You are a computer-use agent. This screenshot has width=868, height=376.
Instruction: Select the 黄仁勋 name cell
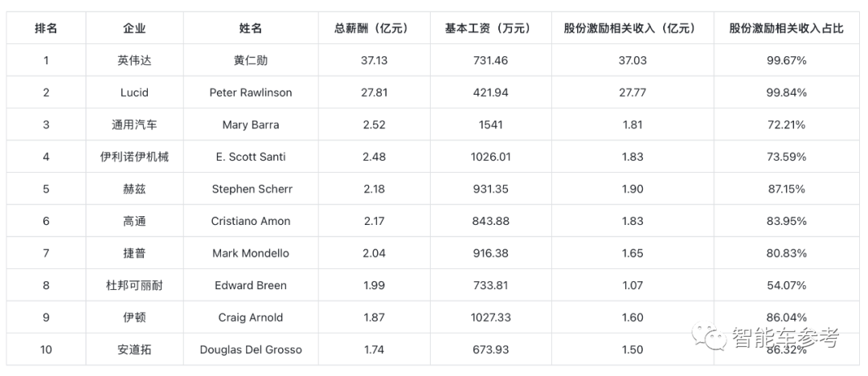251,60
